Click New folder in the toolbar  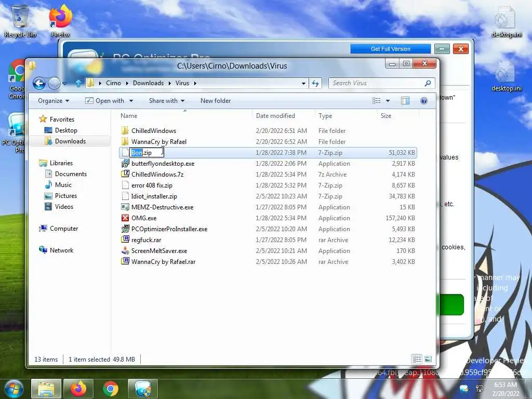pyautogui.click(x=216, y=101)
